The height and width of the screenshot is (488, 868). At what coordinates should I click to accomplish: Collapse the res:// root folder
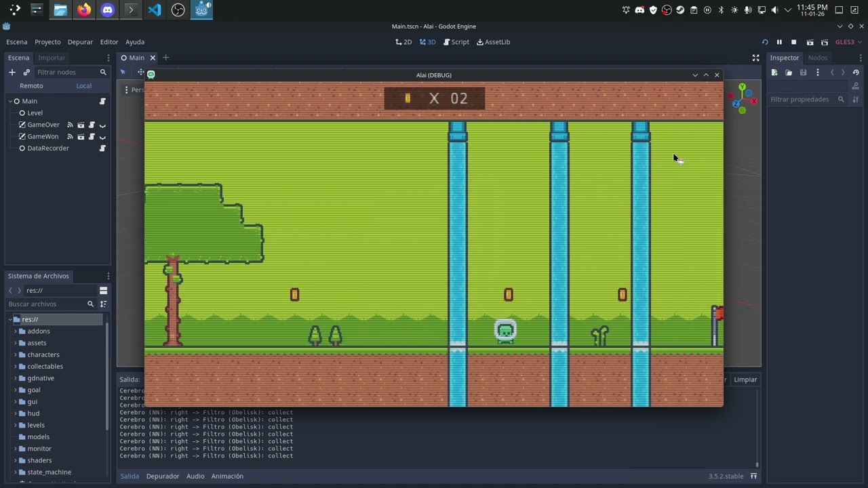click(11, 319)
